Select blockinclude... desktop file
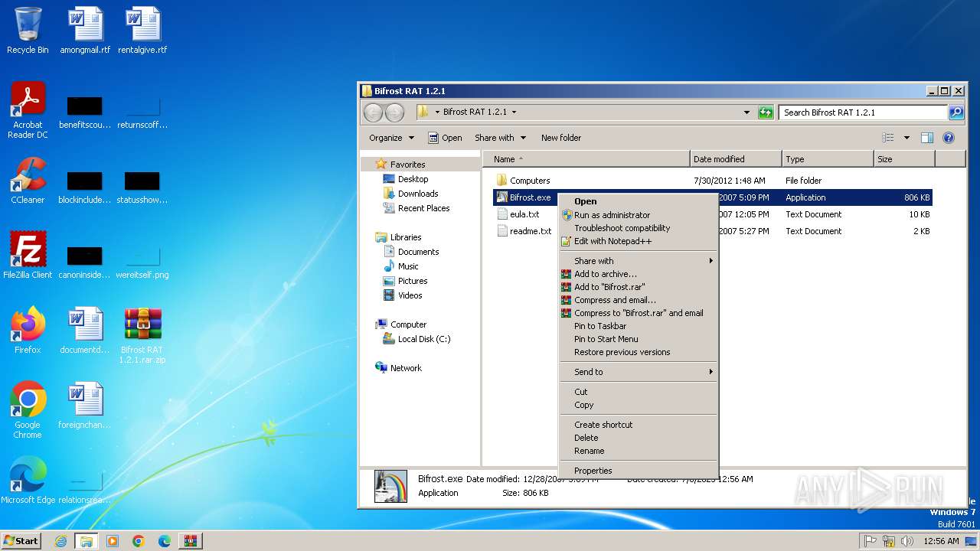Screen dimensions: 980x551 (x=85, y=185)
